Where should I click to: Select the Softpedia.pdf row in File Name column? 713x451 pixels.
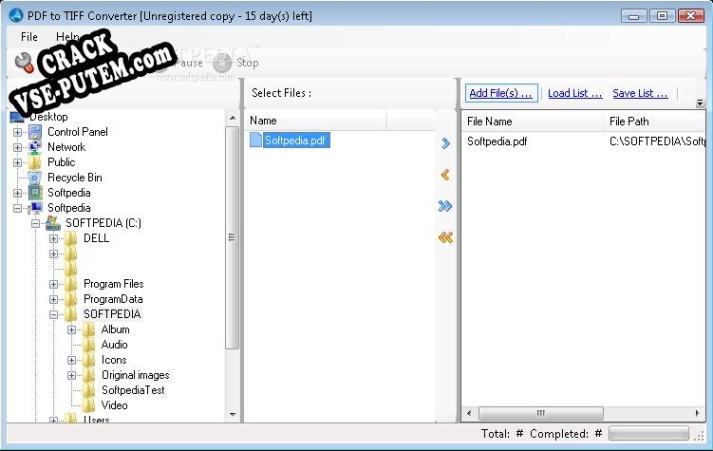[x=497, y=141]
